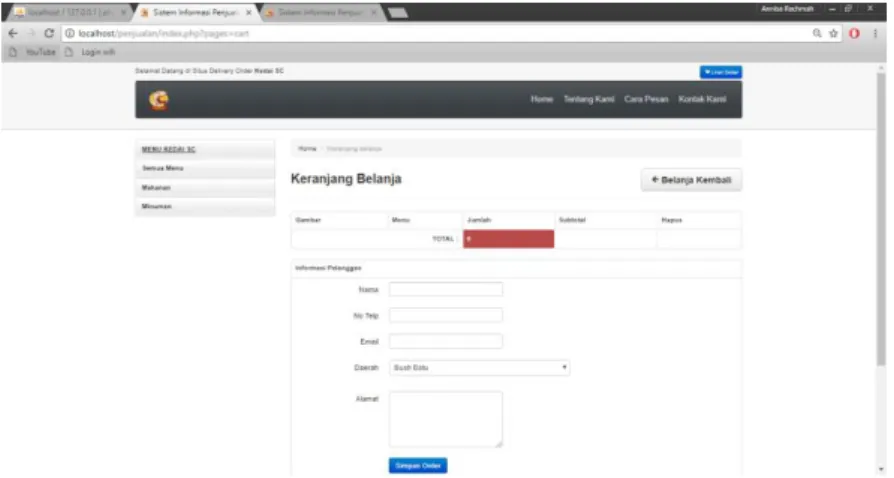Open Tentang Kami in navigation bar
894x478 pixels.
click(589, 99)
